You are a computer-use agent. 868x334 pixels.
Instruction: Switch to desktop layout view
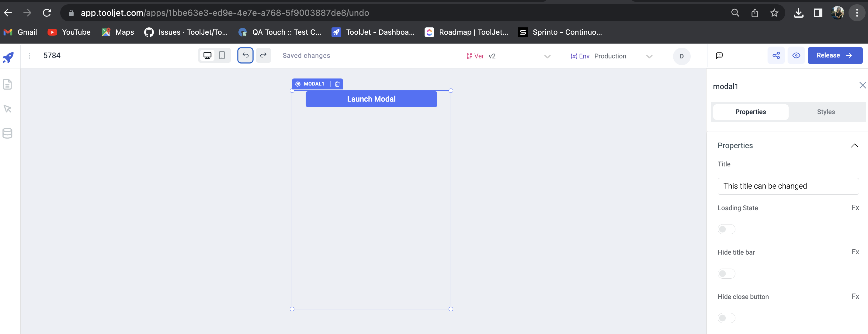click(x=207, y=55)
